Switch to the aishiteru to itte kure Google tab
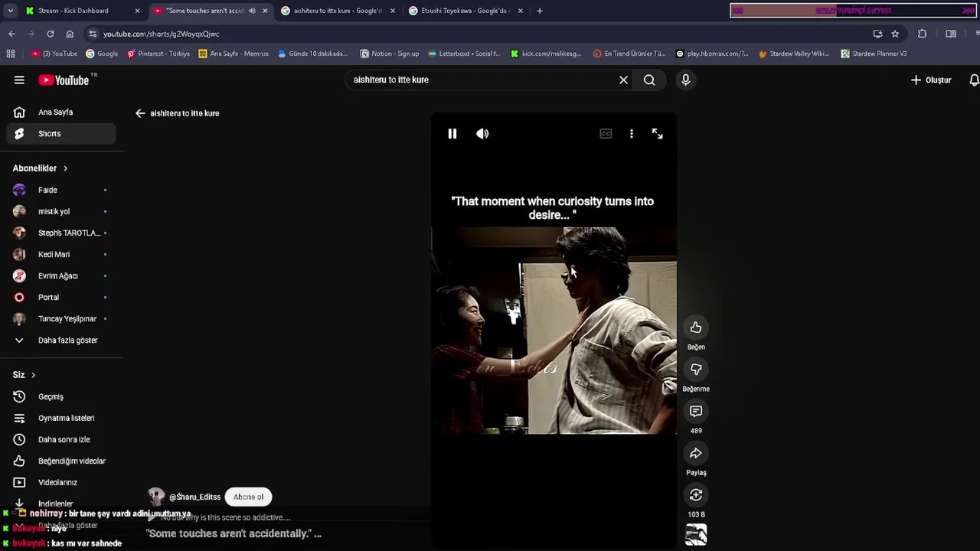Viewport: 980px width, 551px height. (337, 11)
